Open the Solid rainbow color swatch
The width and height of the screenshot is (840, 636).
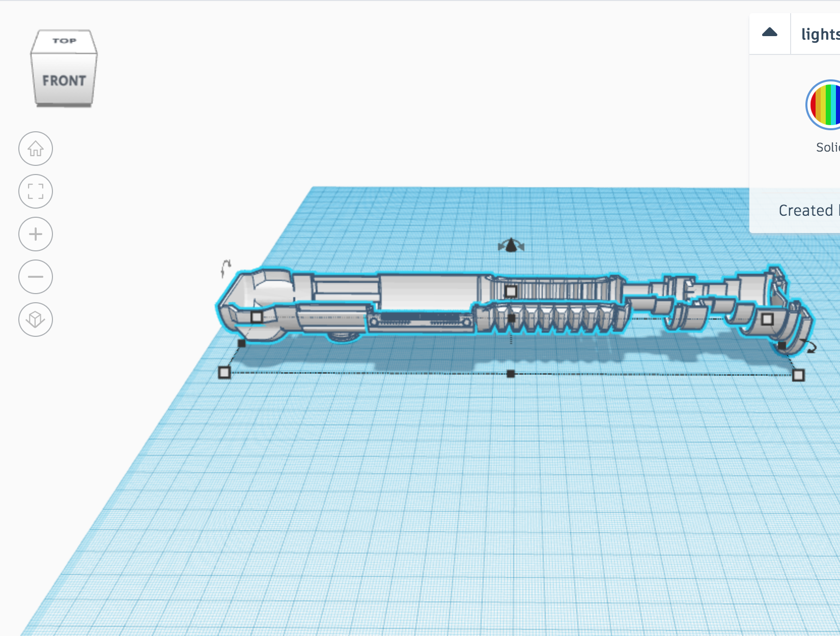point(824,105)
